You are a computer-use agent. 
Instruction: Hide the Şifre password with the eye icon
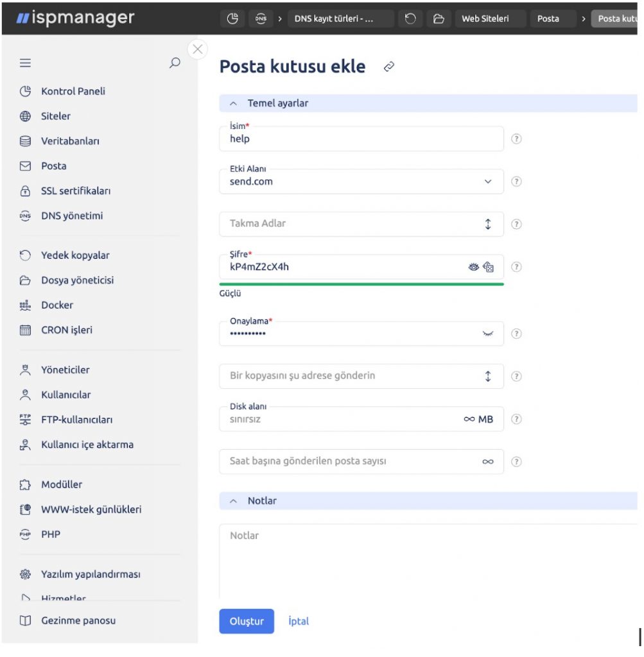pos(473,267)
